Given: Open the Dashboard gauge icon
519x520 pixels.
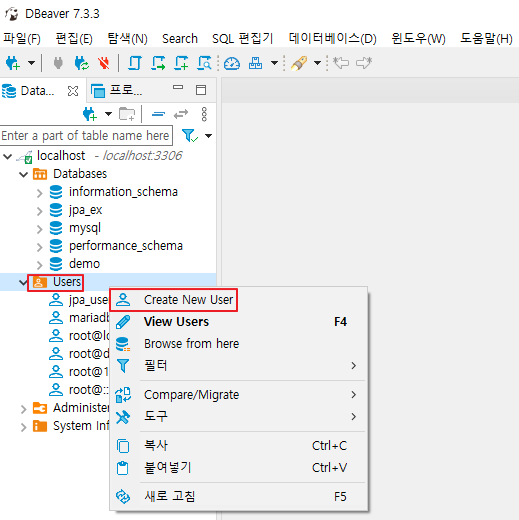Looking at the screenshot, I should pos(232,63).
